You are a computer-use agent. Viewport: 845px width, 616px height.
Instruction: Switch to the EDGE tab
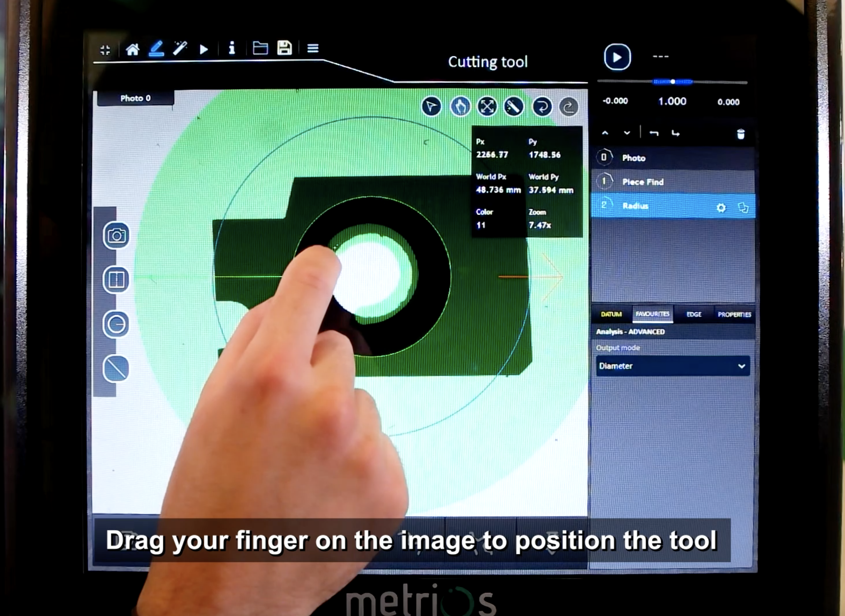[x=694, y=315]
